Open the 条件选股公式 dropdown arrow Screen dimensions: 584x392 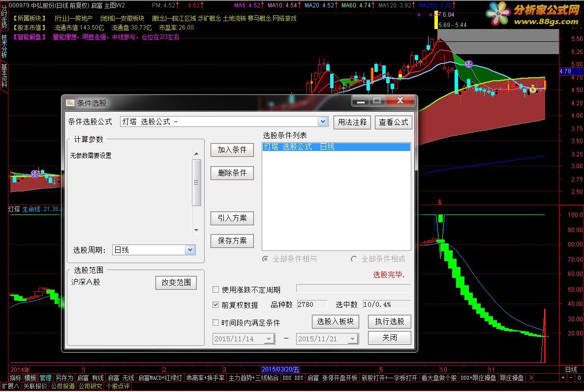(323, 121)
